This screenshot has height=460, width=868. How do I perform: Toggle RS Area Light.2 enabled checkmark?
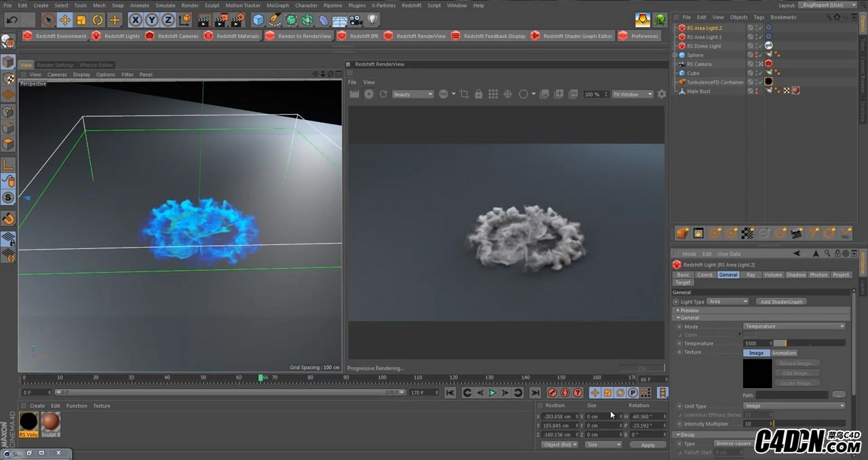760,28
